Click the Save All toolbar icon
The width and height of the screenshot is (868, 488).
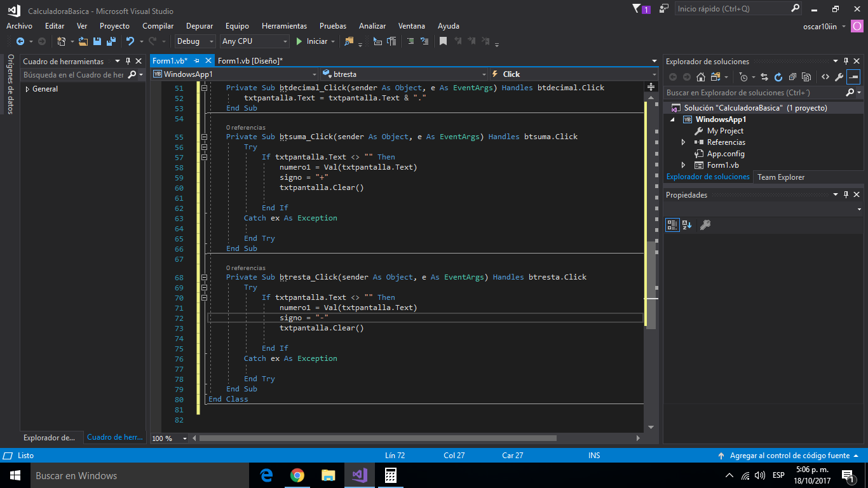110,41
